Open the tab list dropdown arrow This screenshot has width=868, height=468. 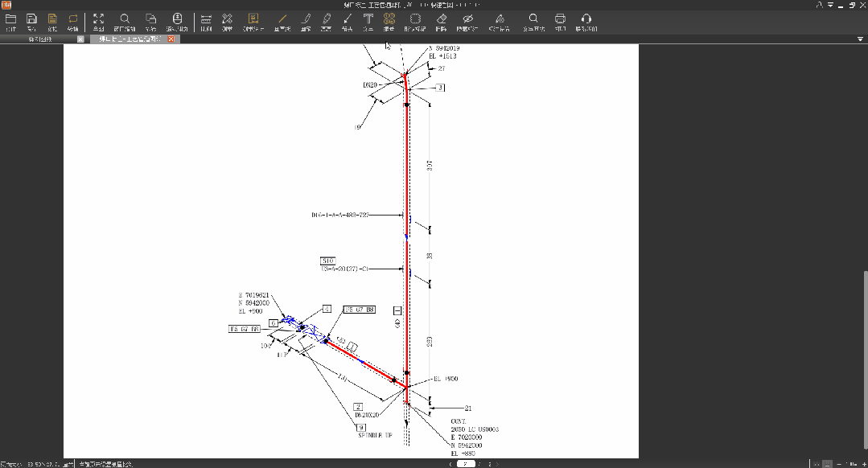tap(860, 39)
